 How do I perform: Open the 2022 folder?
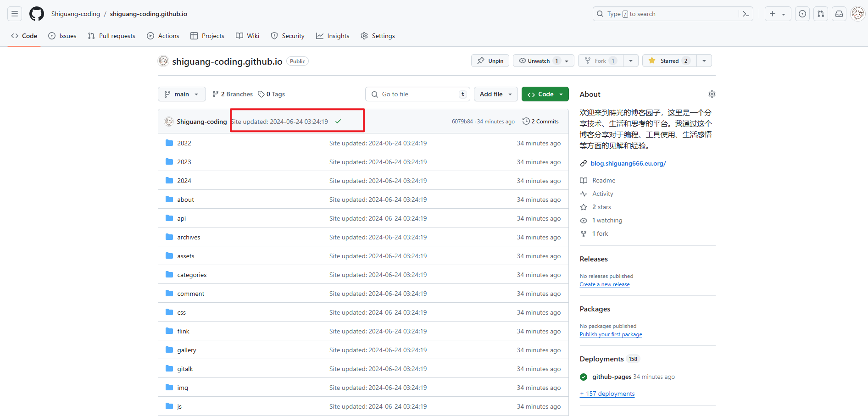[x=184, y=143]
